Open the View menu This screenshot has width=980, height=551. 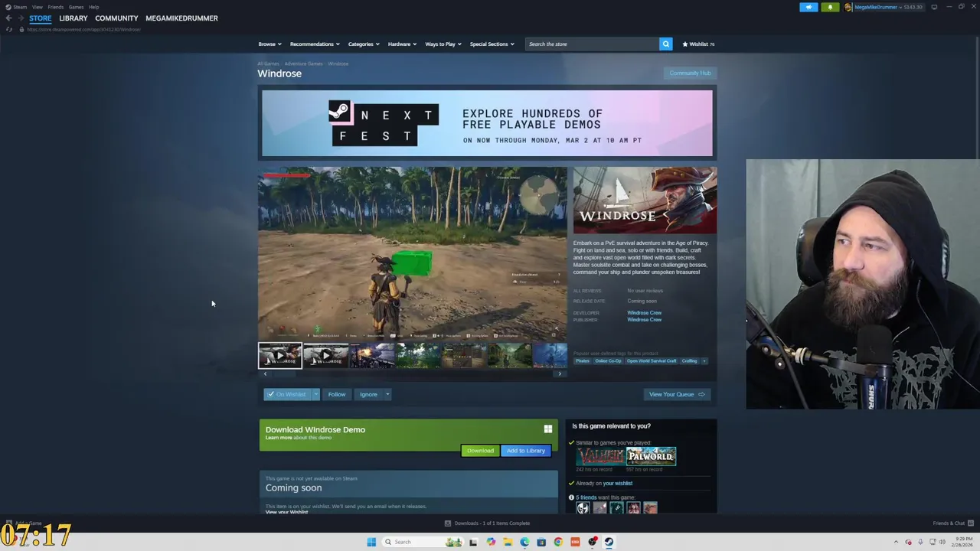point(37,7)
